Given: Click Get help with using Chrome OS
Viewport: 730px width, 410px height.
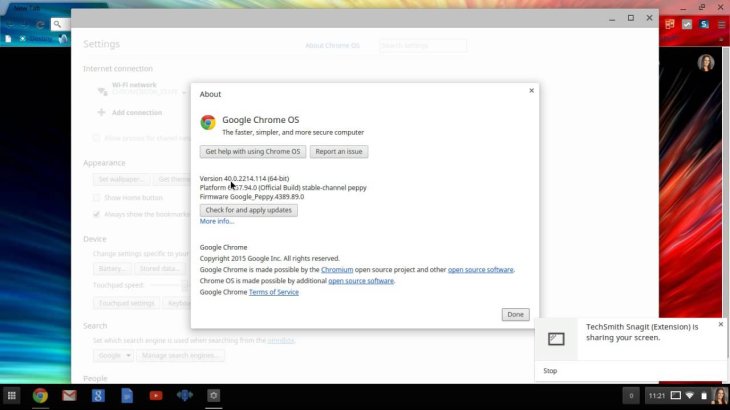Looking at the screenshot, I should pyautogui.click(x=253, y=151).
